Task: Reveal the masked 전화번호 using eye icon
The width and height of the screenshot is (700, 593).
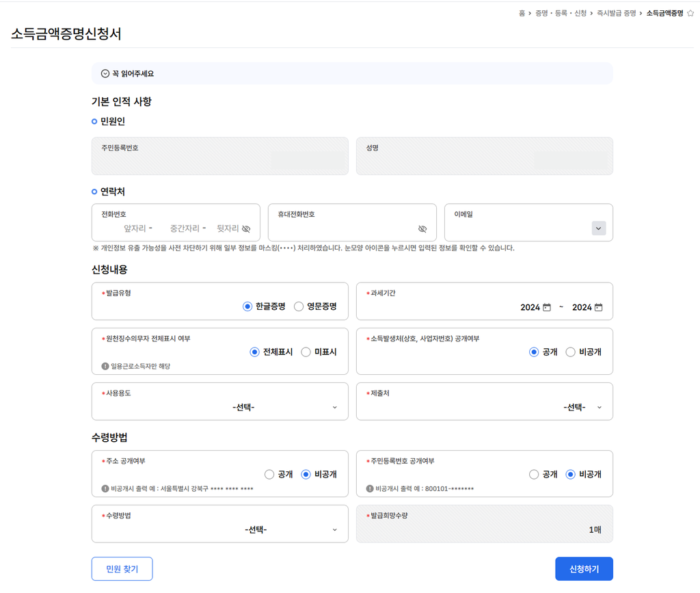Action: point(246,229)
